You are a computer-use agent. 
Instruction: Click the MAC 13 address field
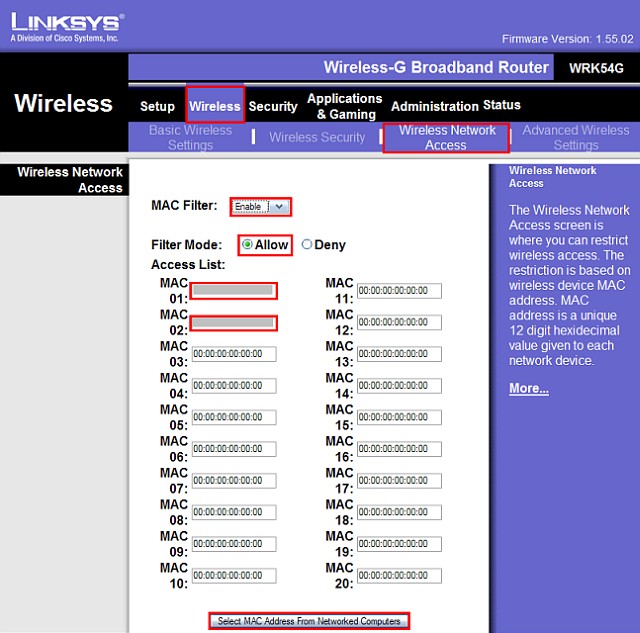pyautogui.click(x=399, y=354)
